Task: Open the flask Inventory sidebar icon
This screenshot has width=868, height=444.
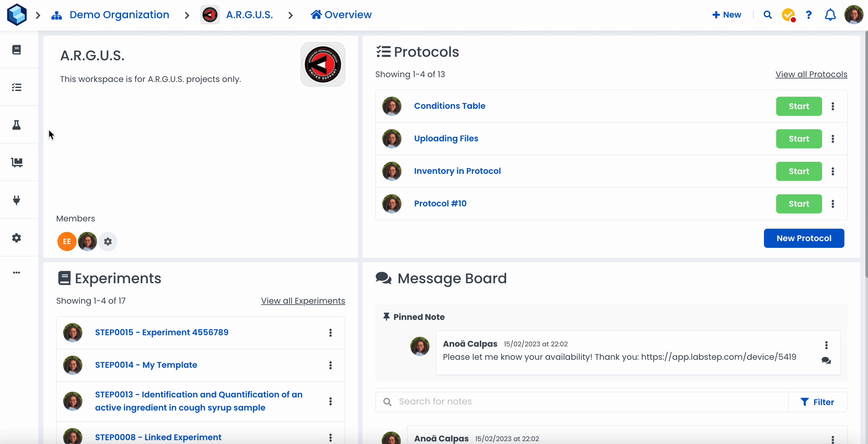Action: click(17, 125)
